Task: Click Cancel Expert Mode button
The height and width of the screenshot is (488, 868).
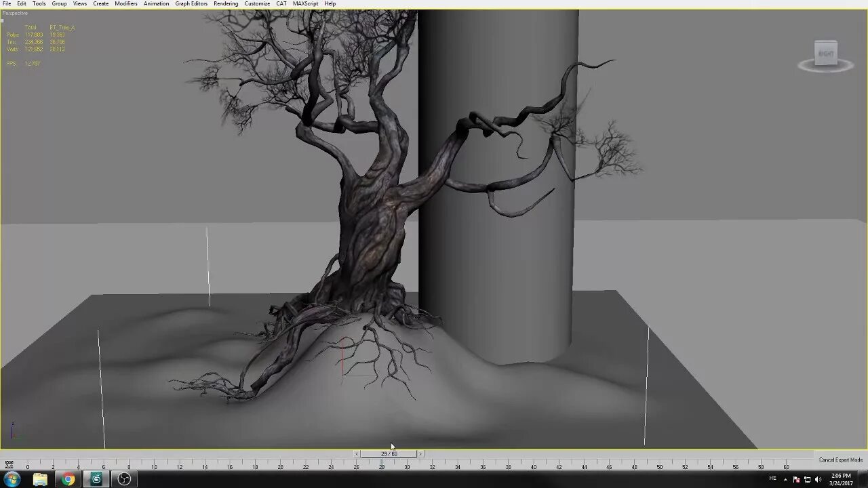Action: tap(840, 460)
